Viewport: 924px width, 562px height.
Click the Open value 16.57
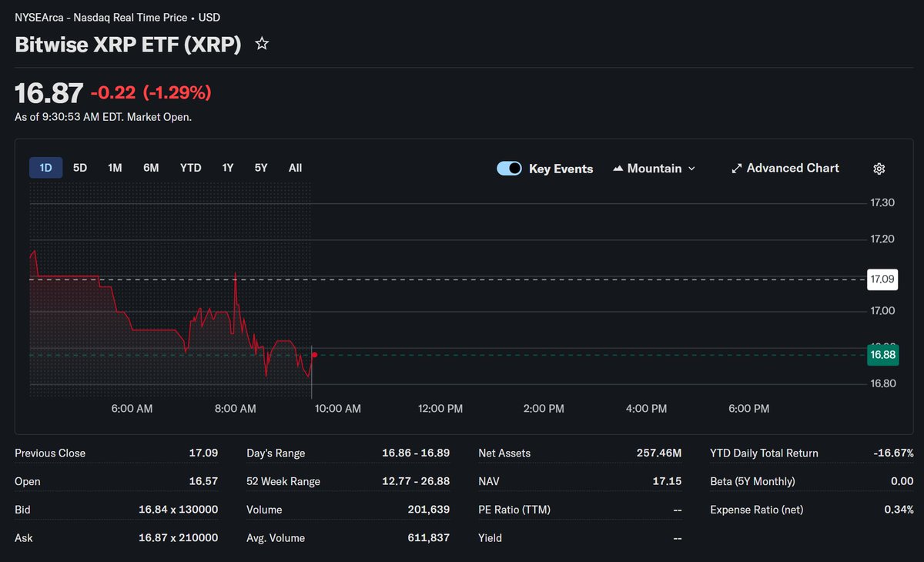[x=203, y=482]
